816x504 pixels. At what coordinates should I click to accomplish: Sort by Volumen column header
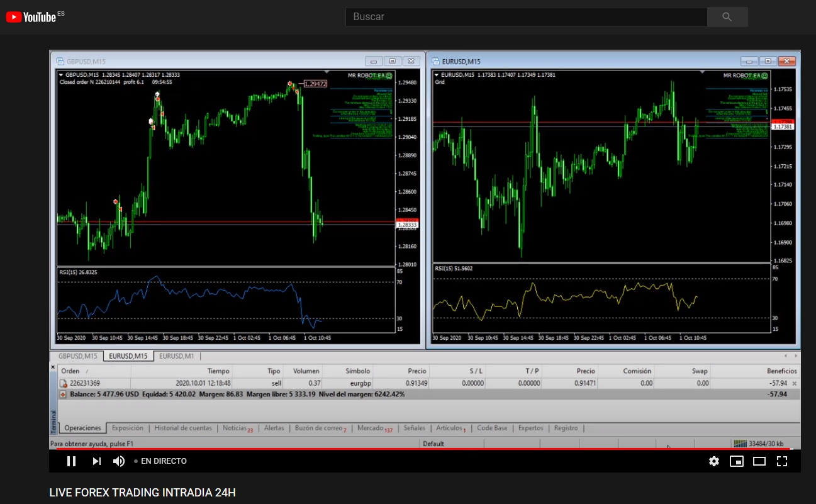pos(303,371)
